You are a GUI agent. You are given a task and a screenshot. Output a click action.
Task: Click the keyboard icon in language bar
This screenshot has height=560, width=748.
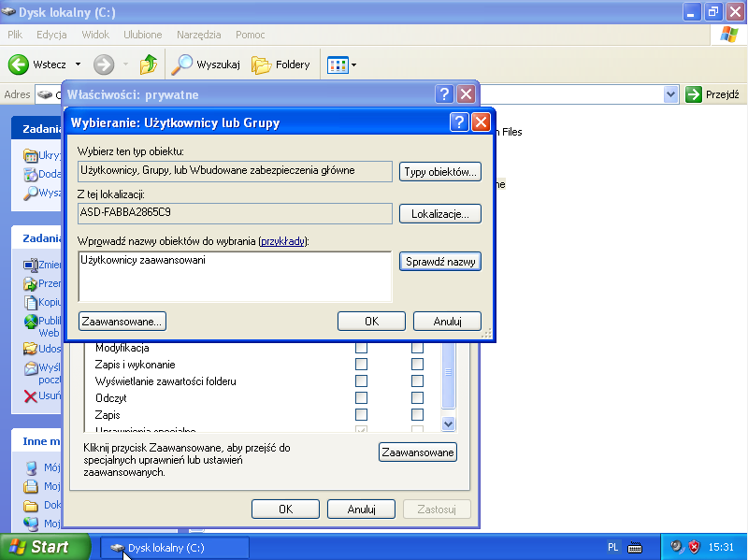pyautogui.click(x=635, y=547)
